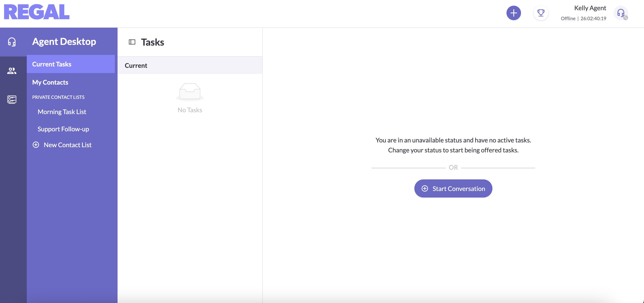Open the list card sidebar icon
The height and width of the screenshot is (303, 644).
[12, 99]
